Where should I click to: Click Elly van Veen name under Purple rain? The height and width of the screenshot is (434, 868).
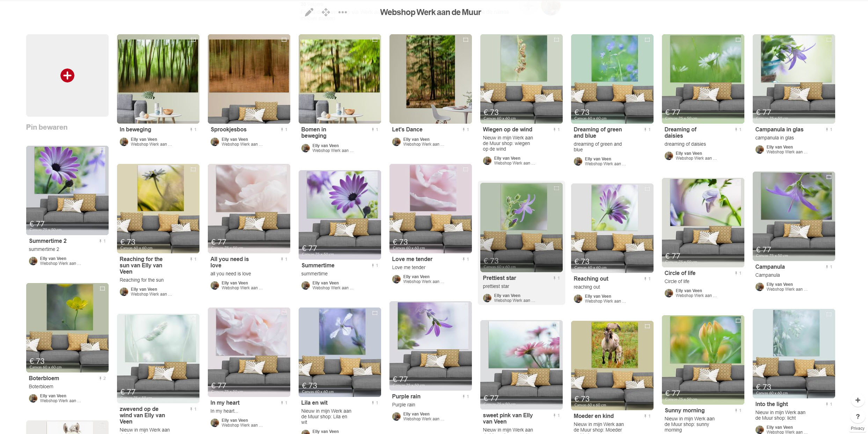click(416, 414)
